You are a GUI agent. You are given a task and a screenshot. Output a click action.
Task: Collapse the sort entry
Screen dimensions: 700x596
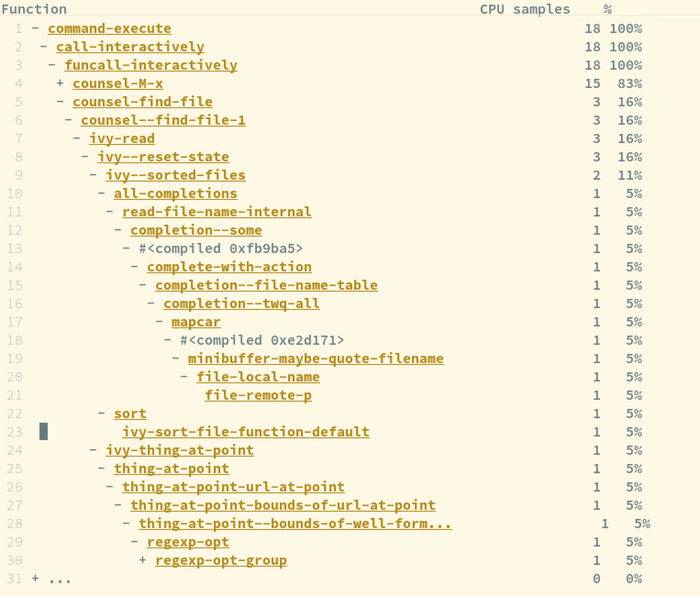[100, 414]
